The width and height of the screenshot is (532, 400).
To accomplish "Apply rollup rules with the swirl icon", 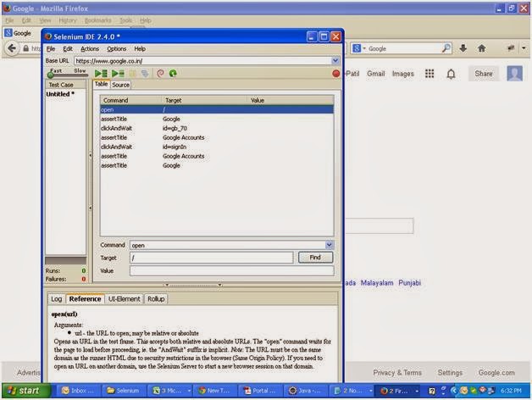I will (x=160, y=74).
